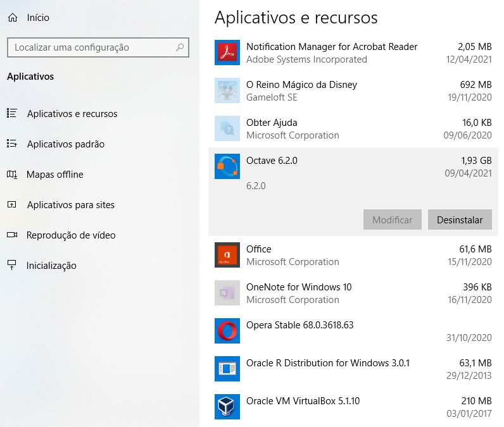Image resolution: width=504 pixels, height=427 pixels.
Task: Select the Office app name
Action: click(x=259, y=249)
